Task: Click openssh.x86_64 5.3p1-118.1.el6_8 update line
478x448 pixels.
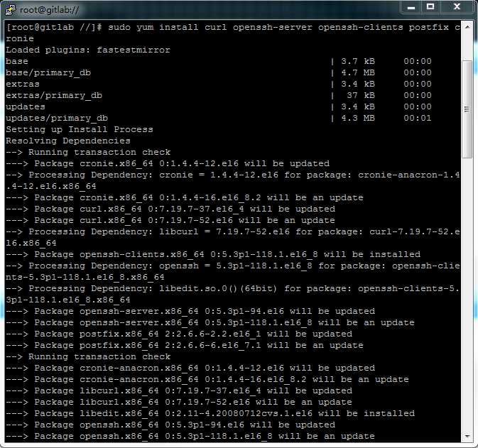Action: [190, 437]
